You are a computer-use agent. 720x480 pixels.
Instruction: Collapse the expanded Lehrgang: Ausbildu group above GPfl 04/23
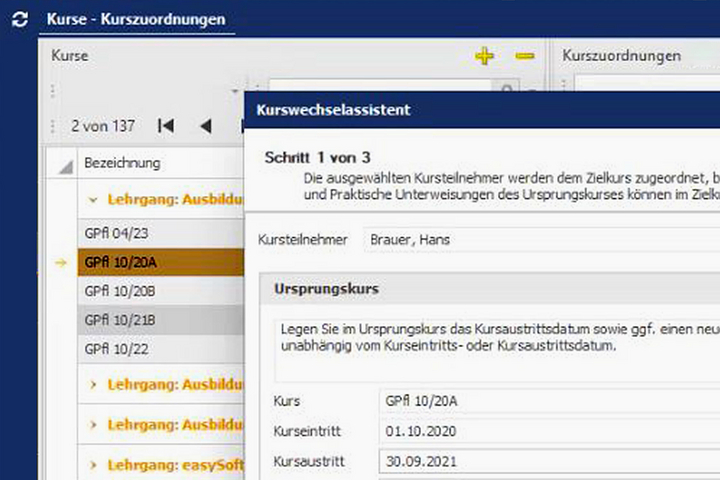pos(93,200)
